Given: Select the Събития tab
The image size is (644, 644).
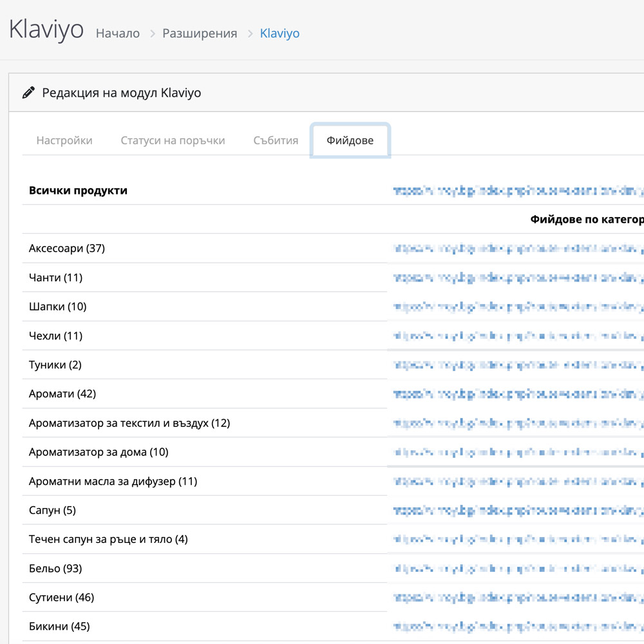Looking at the screenshot, I should (276, 140).
